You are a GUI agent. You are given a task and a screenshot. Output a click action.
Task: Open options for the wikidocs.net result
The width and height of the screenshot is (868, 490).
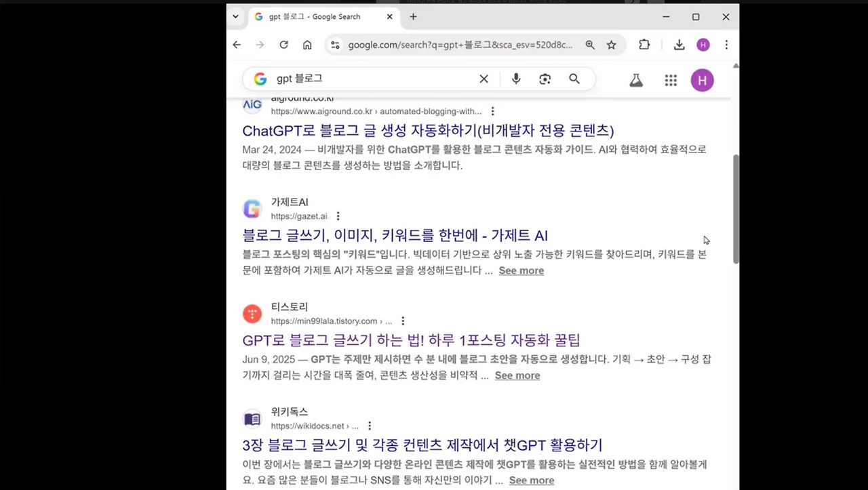coord(370,426)
